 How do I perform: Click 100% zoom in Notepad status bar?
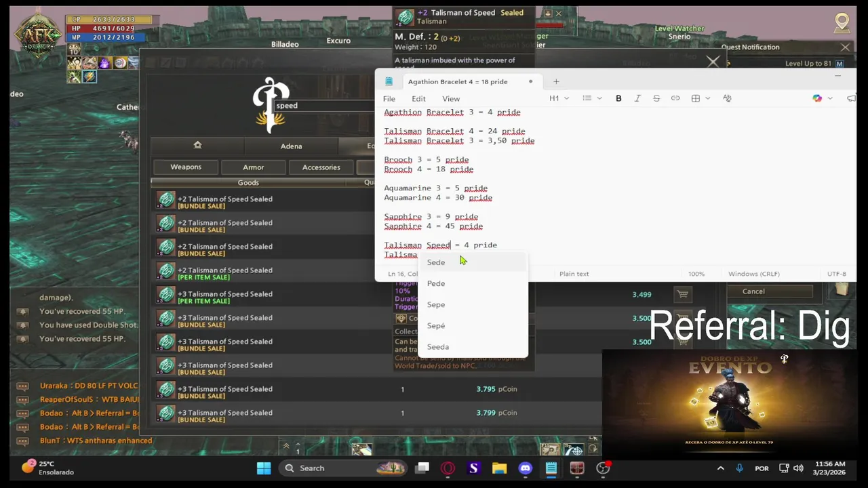click(x=696, y=274)
